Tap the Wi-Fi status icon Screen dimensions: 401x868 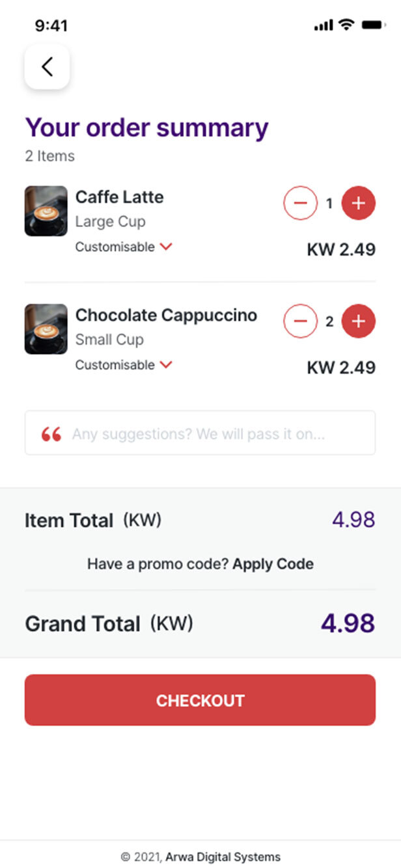(346, 25)
